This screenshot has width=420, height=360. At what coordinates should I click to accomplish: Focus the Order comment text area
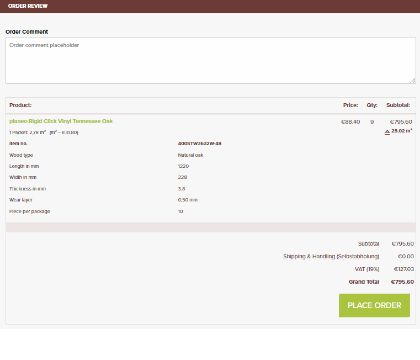[210, 60]
